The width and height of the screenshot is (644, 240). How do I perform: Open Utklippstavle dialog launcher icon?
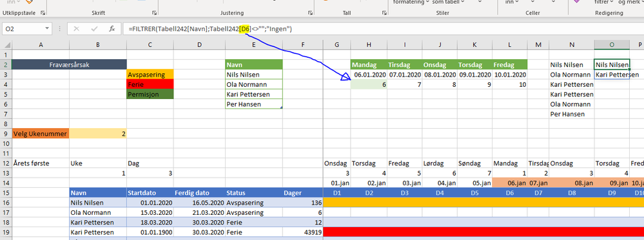(43, 13)
